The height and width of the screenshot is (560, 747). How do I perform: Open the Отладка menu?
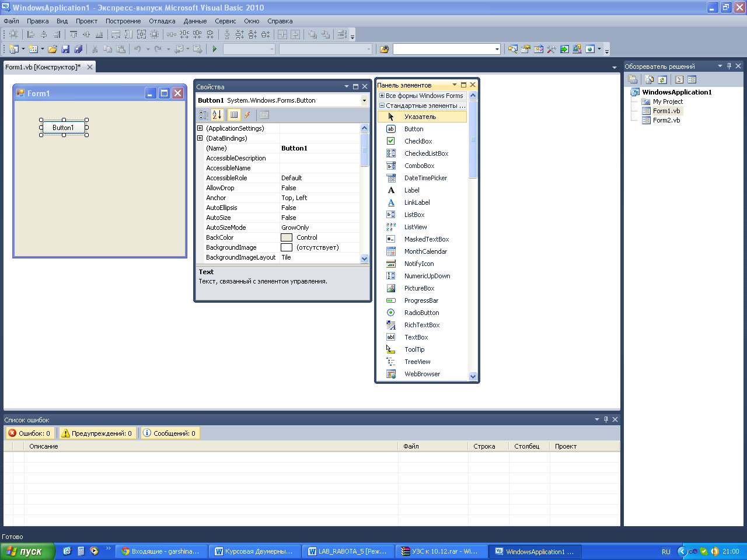pyautogui.click(x=162, y=21)
